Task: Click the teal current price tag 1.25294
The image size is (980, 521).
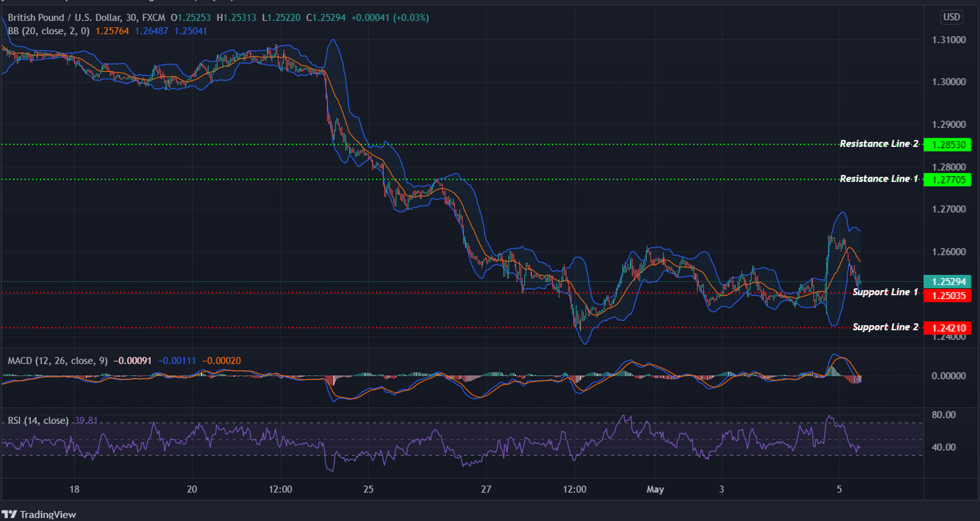Action: pyautogui.click(x=948, y=282)
